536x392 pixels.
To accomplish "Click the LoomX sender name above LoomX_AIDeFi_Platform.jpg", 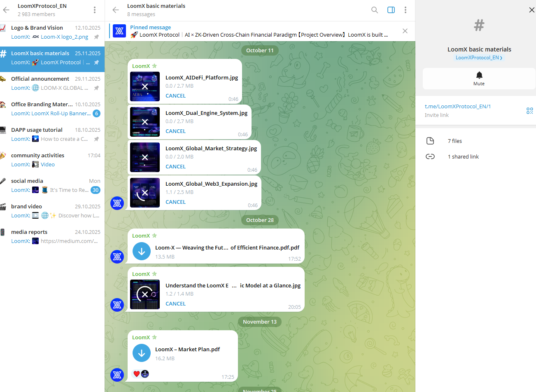I will (141, 66).
